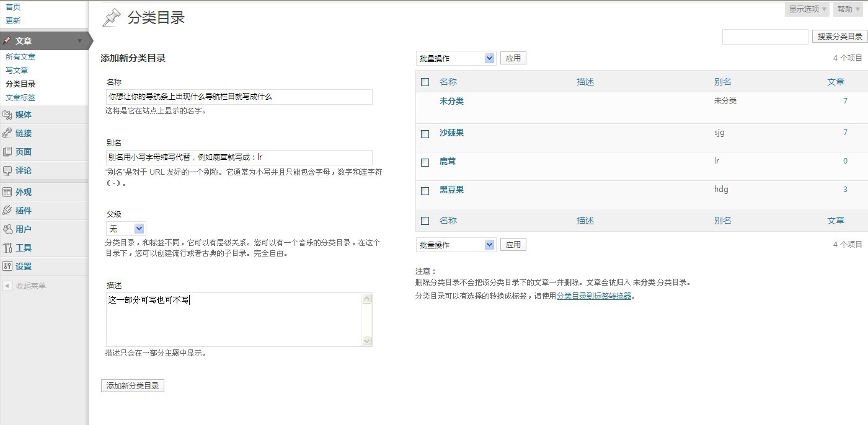The width and height of the screenshot is (868, 425).
Task: Click the Media (媒体) sidebar icon
Action: 7,115
